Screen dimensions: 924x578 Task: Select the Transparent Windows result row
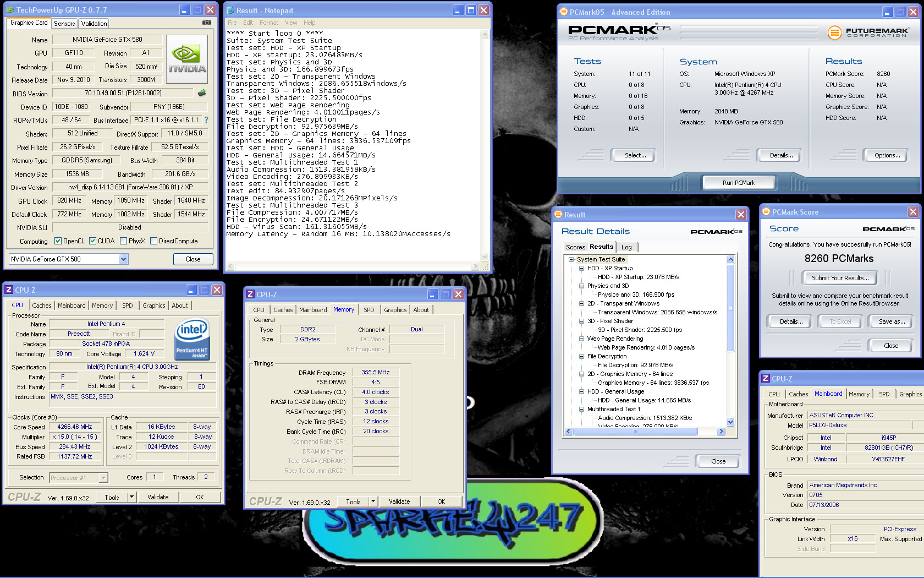[x=657, y=312]
